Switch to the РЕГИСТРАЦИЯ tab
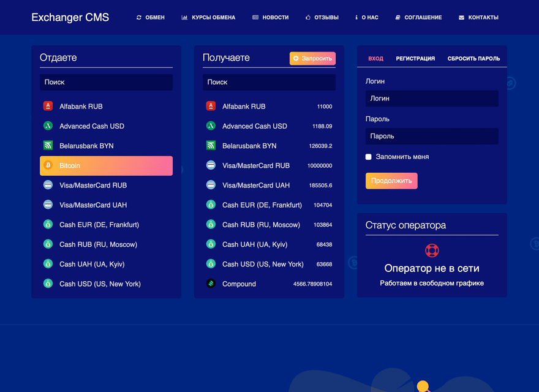539x392 pixels. [x=415, y=58]
